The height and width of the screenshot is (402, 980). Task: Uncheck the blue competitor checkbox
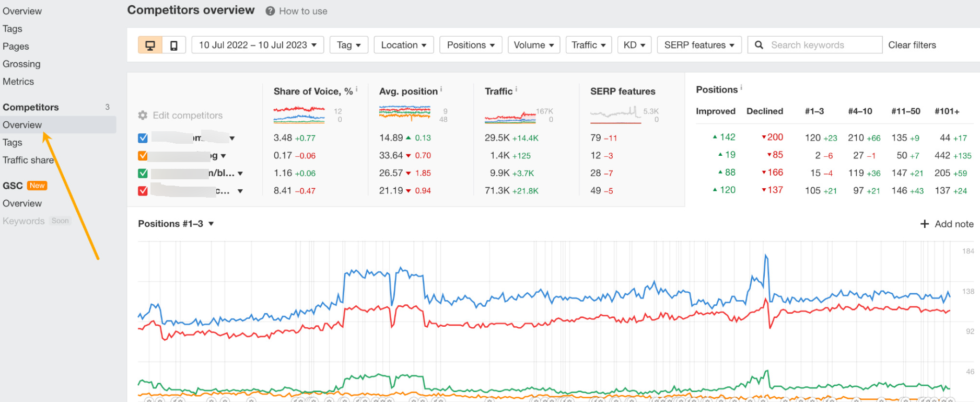click(x=143, y=138)
